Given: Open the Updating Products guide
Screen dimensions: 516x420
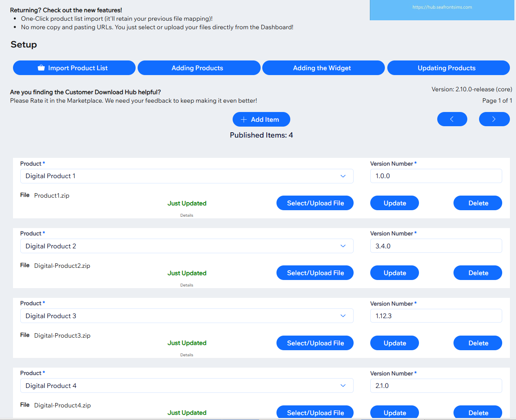Looking at the screenshot, I should (448, 68).
